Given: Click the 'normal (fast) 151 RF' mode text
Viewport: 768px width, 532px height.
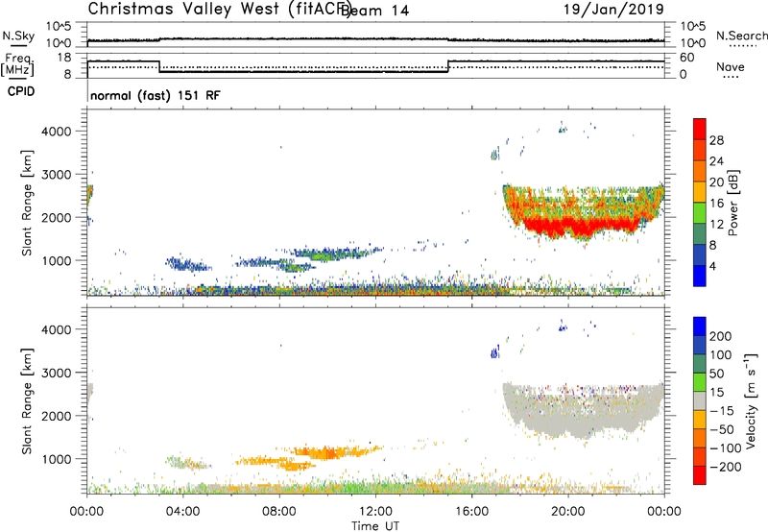Looking at the screenshot, I should coord(156,95).
